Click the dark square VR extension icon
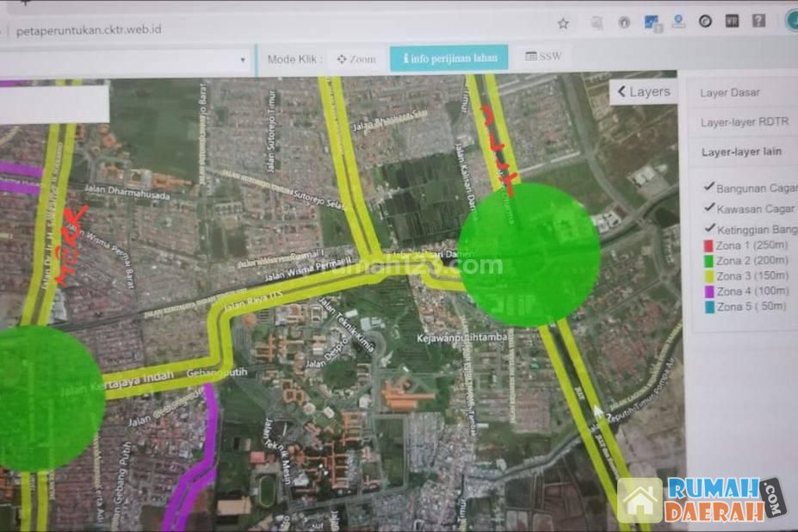 coord(732,22)
